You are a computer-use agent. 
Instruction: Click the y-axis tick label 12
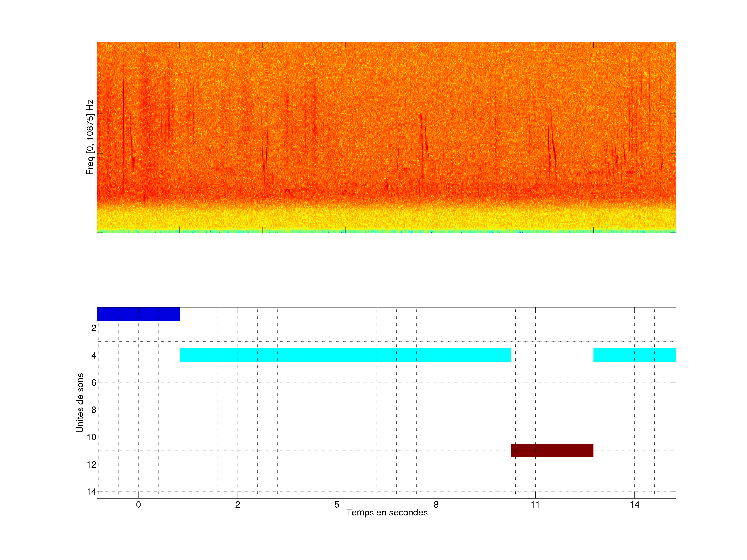[91, 465]
